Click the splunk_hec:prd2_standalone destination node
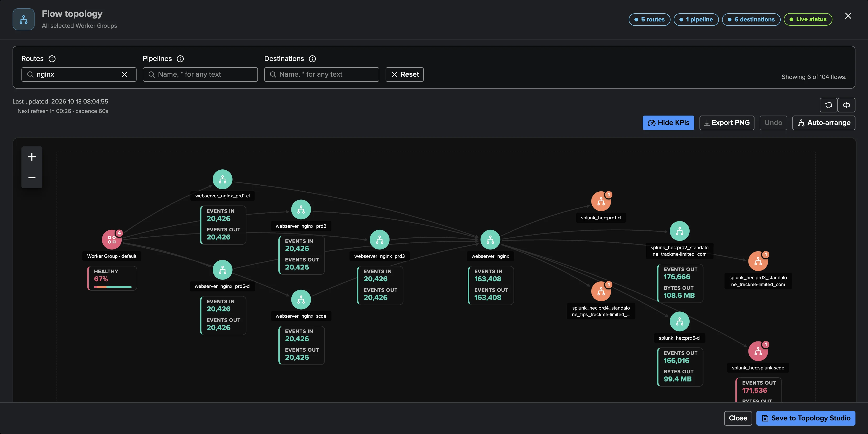The image size is (868, 434). (679, 231)
